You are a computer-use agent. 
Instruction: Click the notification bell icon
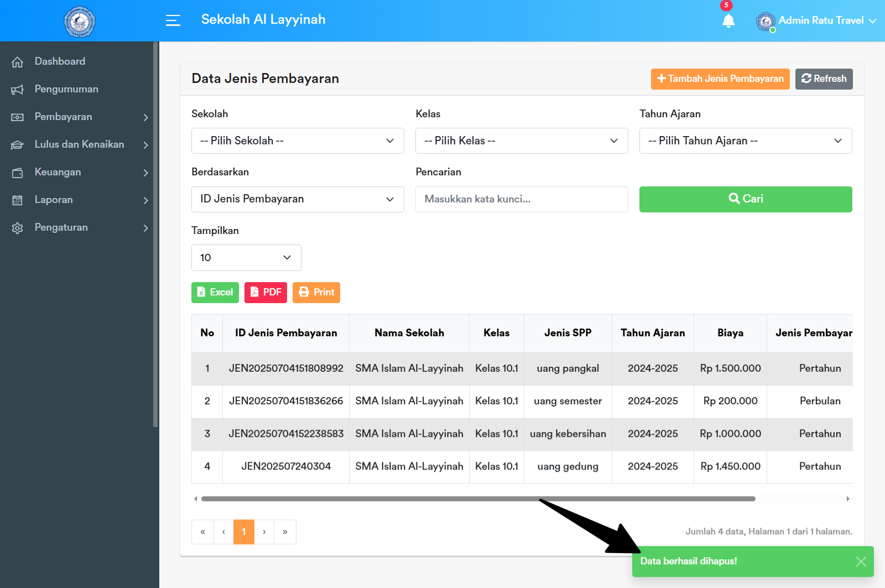pos(728,21)
